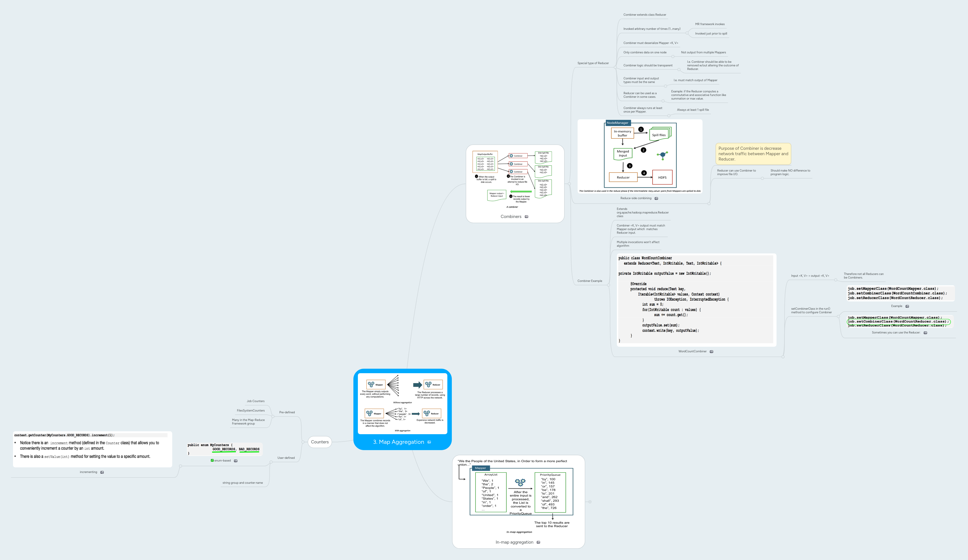Open the image icon on the "Combiners" node
Screen dimensions: 968x560
(x=526, y=216)
